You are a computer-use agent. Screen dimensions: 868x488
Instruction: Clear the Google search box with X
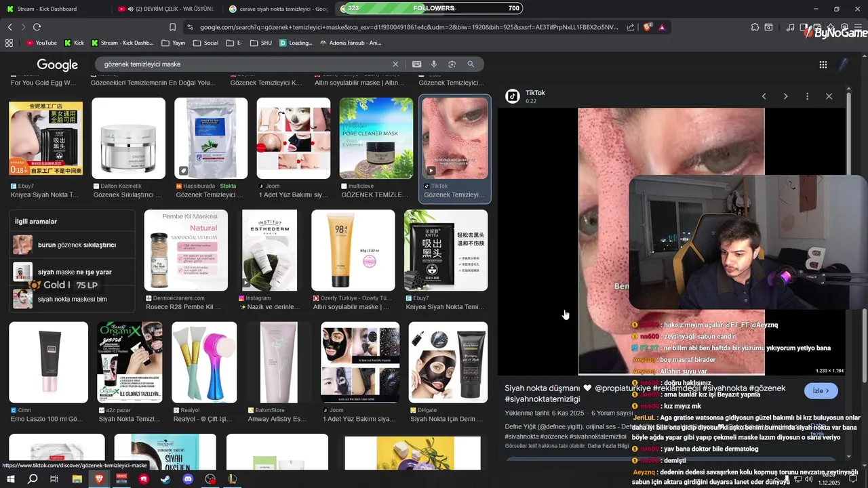point(395,64)
